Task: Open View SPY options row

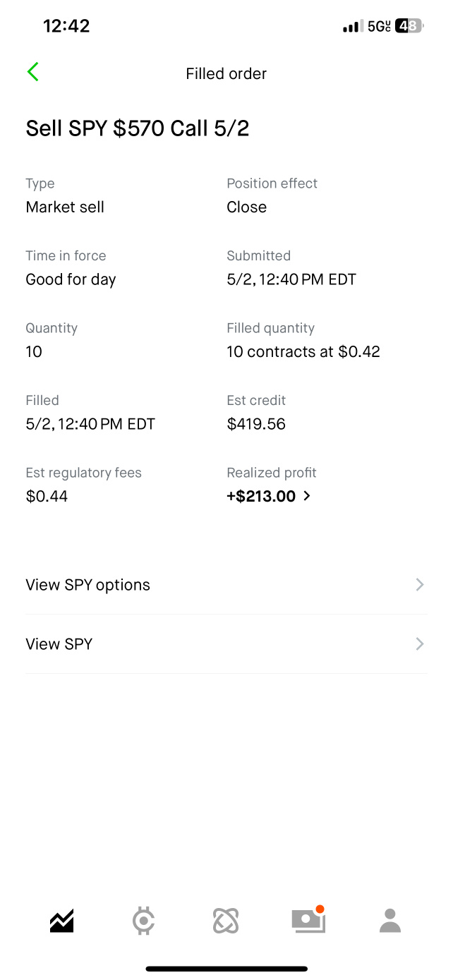Action: pos(226,585)
